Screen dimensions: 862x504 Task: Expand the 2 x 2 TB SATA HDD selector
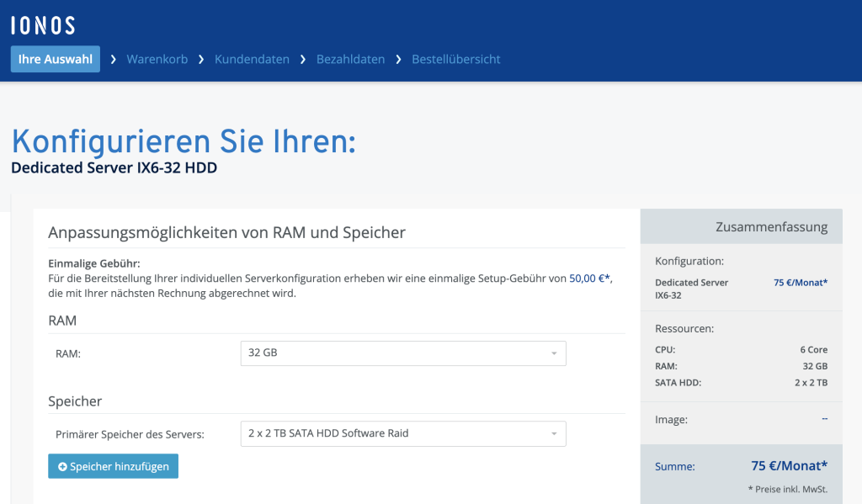403,433
